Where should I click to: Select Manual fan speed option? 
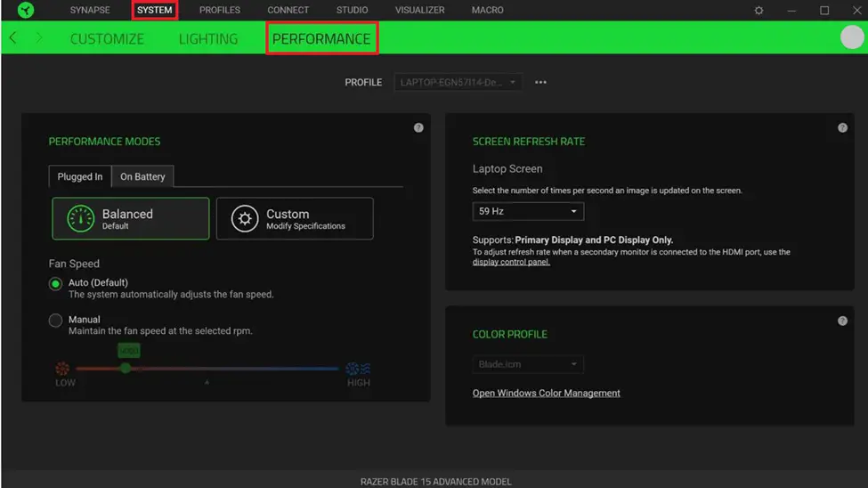[55, 321]
